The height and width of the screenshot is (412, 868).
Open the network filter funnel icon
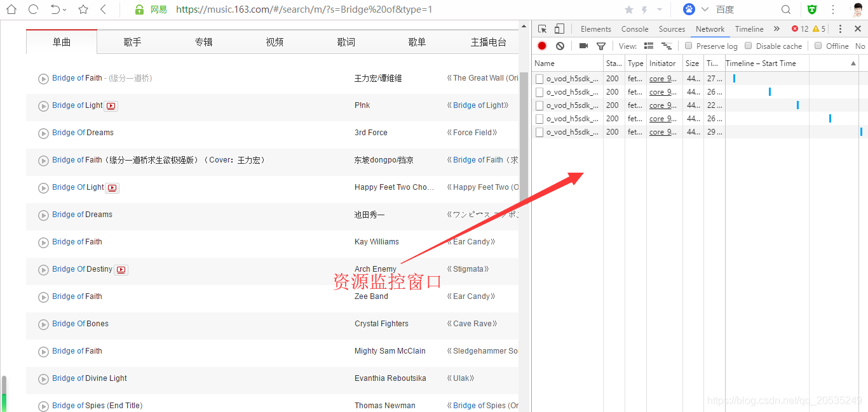[x=600, y=46]
